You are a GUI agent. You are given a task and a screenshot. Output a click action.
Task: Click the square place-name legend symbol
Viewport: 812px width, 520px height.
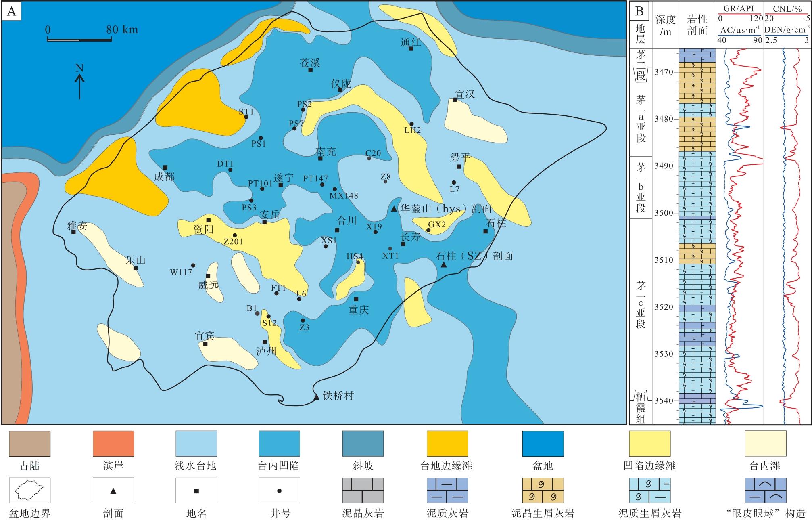196,491
